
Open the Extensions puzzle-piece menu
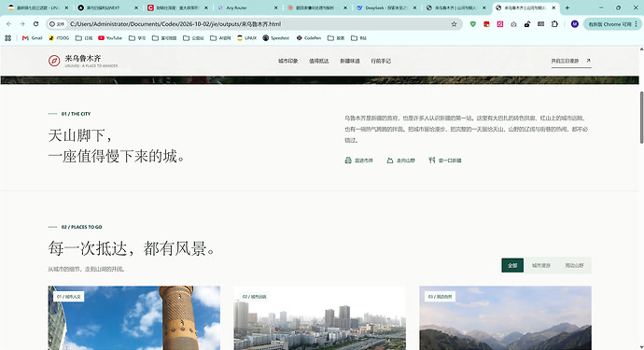pyautogui.click(x=554, y=24)
